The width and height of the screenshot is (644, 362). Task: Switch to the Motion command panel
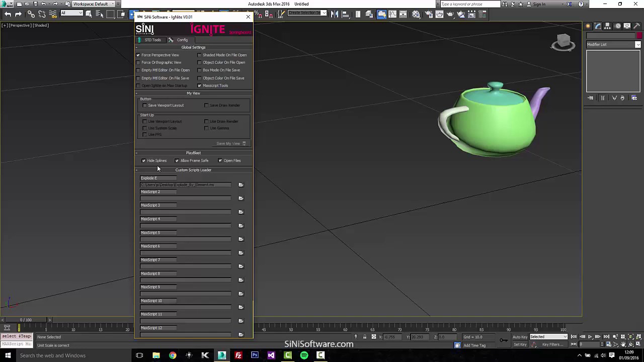(x=618, y=26)
